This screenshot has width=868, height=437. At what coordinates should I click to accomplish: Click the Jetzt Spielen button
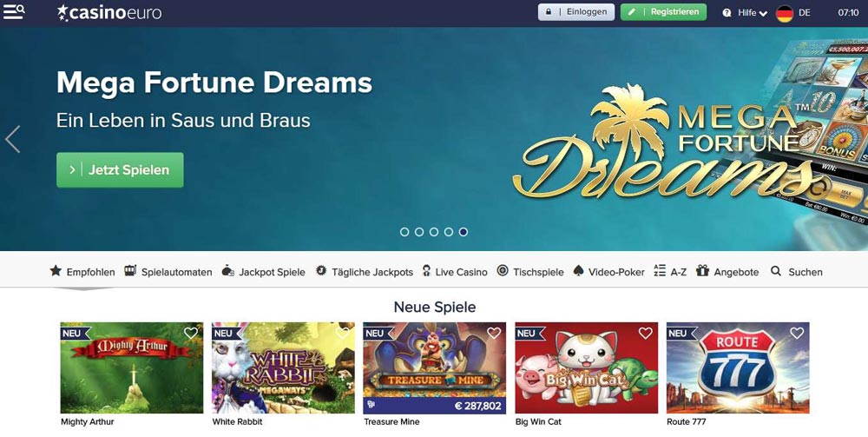[x=120, y=170]
